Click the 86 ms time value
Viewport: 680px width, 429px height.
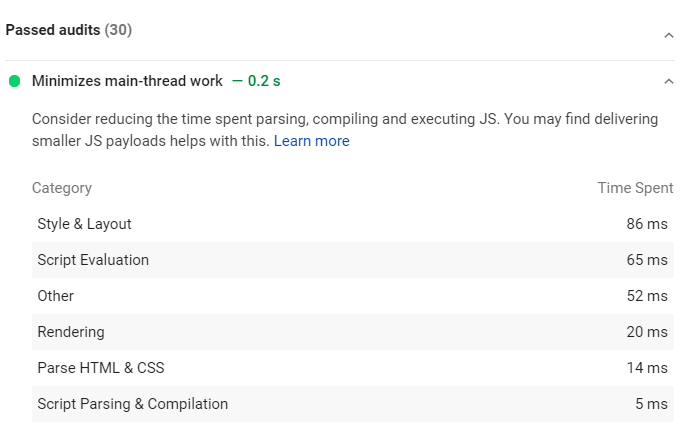click(646, 224)
